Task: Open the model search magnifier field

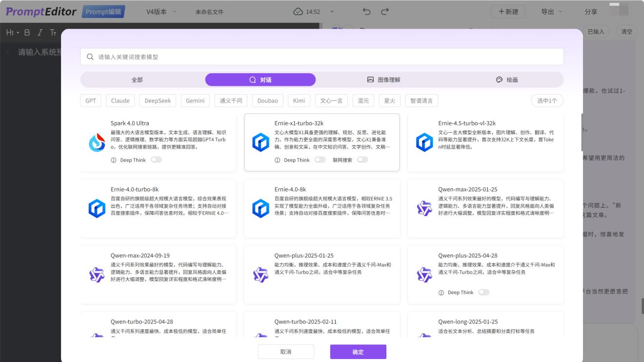Action: (90, 57)
